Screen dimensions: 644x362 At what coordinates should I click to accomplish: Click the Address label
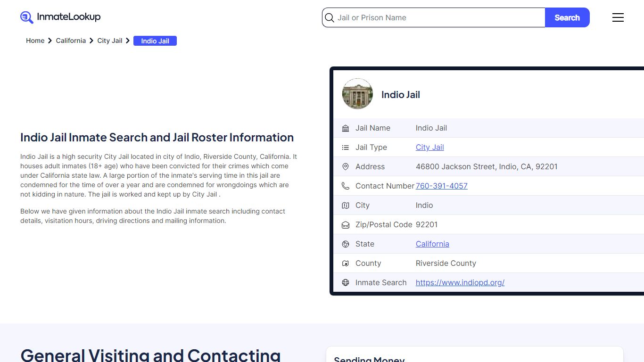(370, 167)
